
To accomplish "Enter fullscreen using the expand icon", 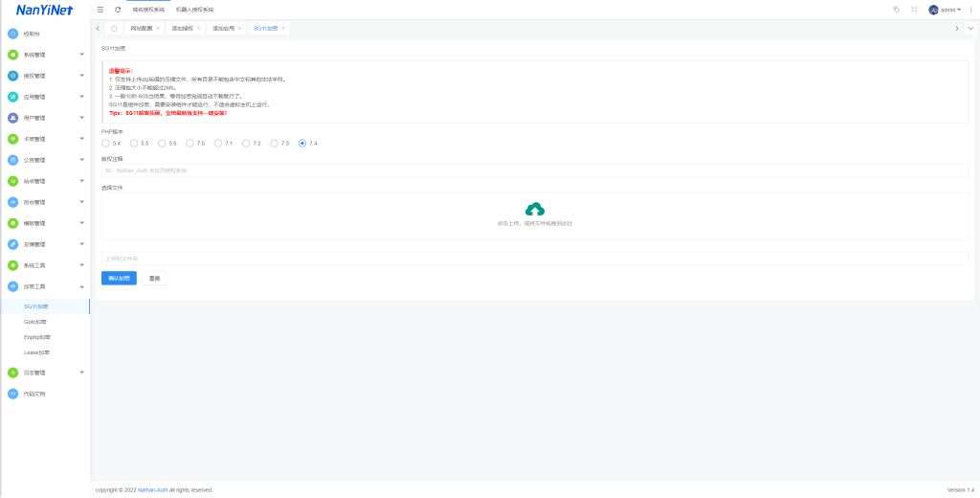I will click(x=914, y=10).
